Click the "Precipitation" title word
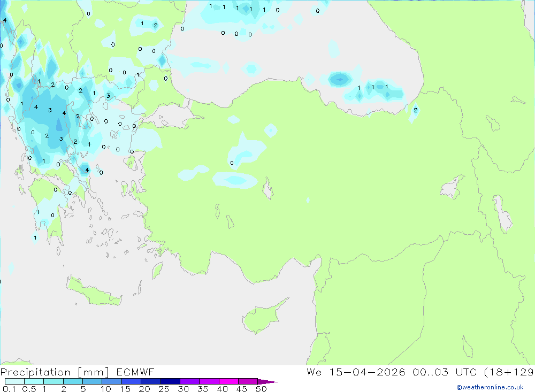 coord(35,372)
